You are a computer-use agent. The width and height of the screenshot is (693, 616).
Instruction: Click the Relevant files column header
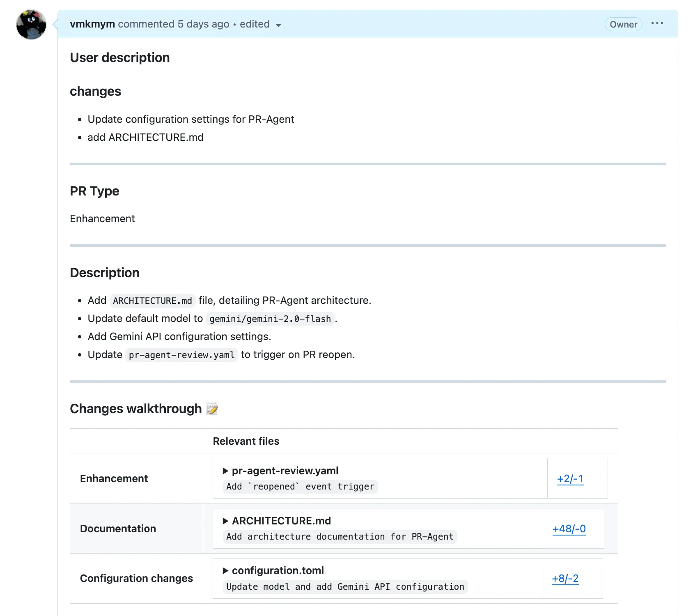246,441
